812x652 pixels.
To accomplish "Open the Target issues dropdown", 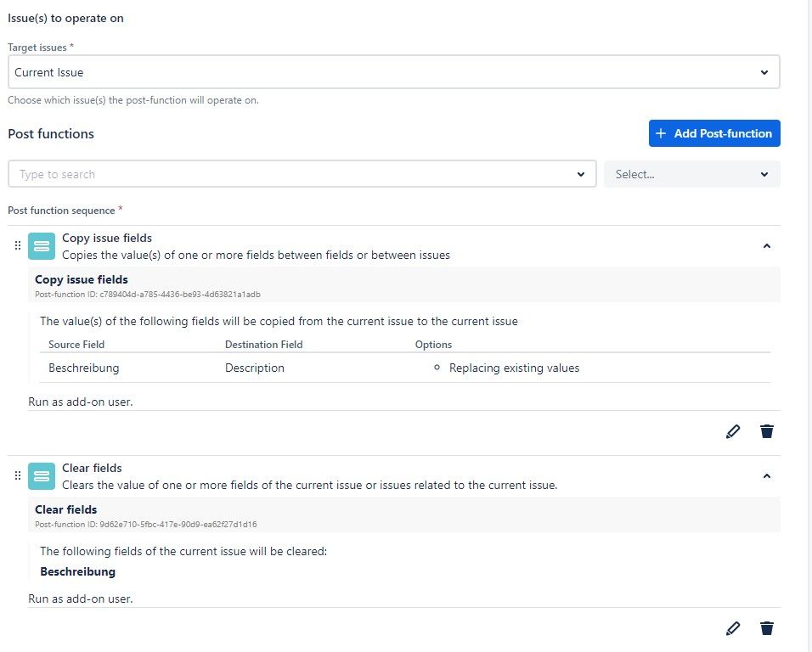I will click(x=393, y=72).
